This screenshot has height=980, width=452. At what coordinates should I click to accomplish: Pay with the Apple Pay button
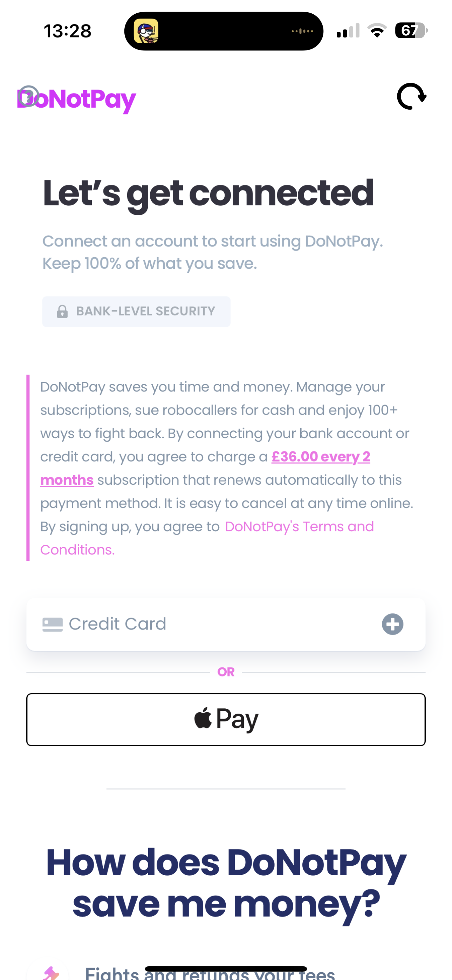pos(226,719)
